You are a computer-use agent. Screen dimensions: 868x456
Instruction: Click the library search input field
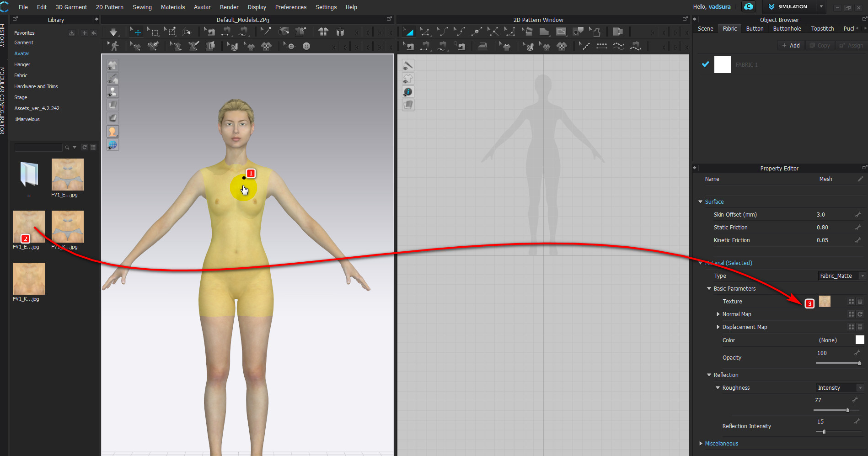[x=38, y=148]
